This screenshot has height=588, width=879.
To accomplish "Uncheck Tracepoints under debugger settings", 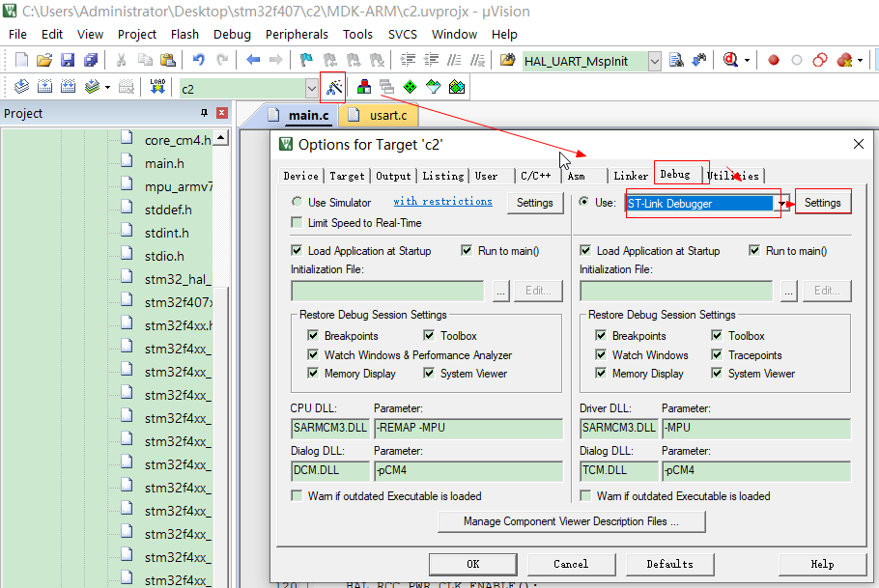I will tap(717, 354).
